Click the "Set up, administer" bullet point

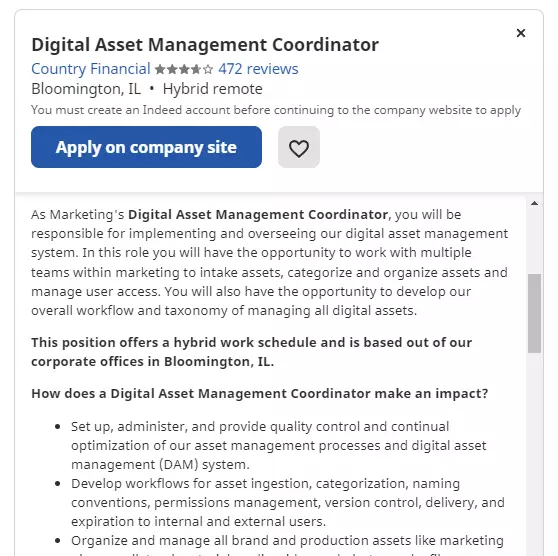pyautogui.click(x=279, y=445)
